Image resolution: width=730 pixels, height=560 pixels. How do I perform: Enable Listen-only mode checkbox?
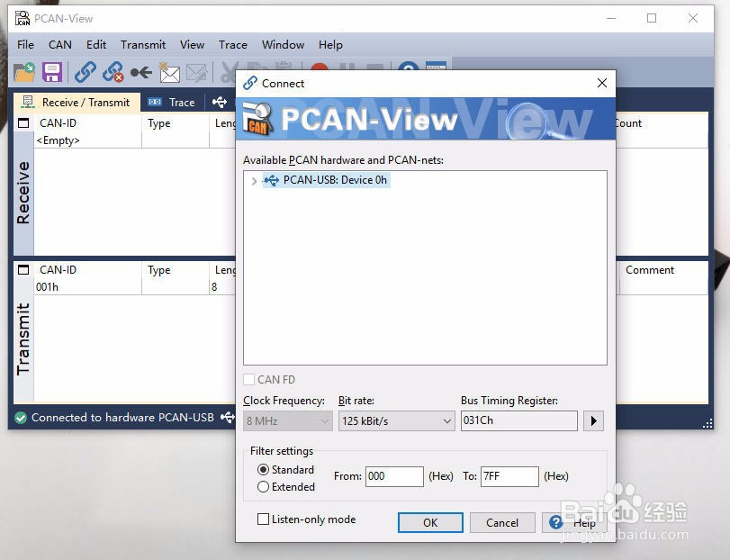263,519
